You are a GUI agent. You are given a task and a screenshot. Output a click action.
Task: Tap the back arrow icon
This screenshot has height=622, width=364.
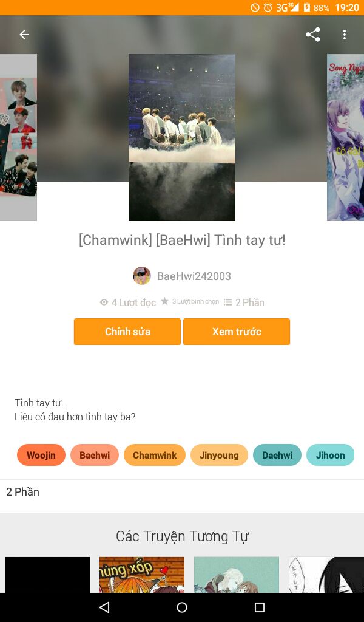click(x=24, y=35)
